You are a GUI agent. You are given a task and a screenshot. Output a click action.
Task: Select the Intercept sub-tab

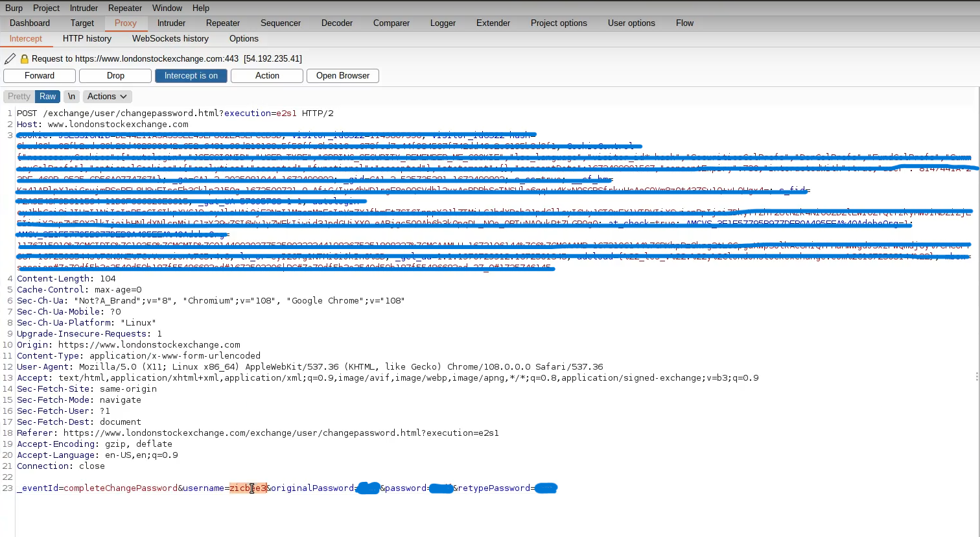[26, 38]
